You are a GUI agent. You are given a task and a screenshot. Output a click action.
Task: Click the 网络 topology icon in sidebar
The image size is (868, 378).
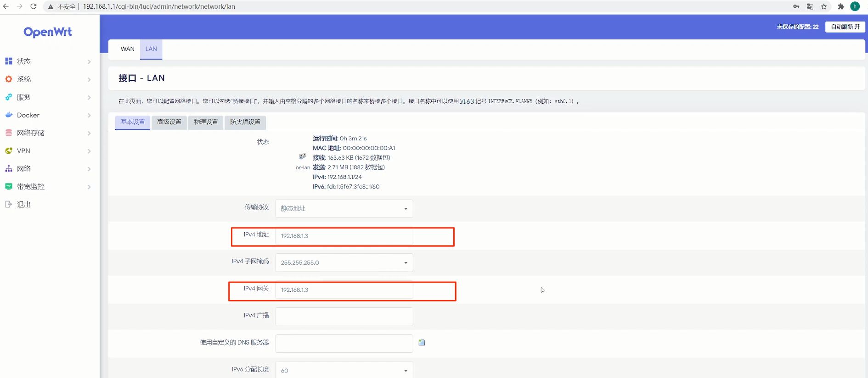[9, 168]
